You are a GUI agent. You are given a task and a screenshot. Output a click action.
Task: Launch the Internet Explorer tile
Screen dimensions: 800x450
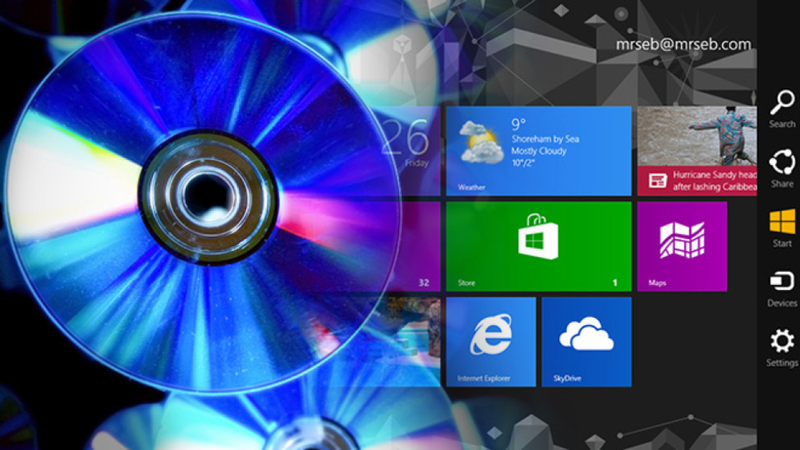coord(491,342)
